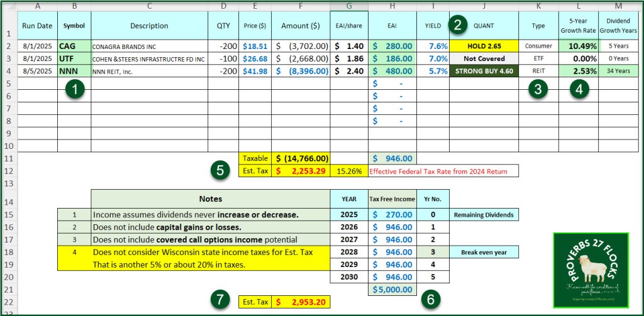644x316 pixels.
Task: Select the Est. Tax $2,253.29 cell
Action: [299, 171]
